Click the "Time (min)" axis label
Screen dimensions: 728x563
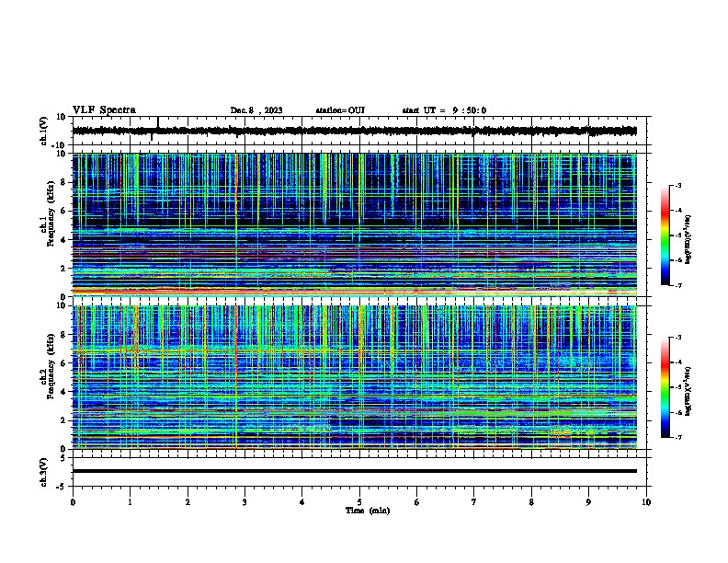(x=368, y=511)
